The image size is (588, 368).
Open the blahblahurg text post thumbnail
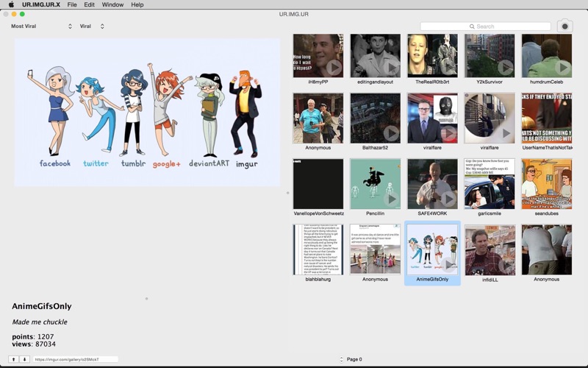pyautogui.click(x=318, y=250)
